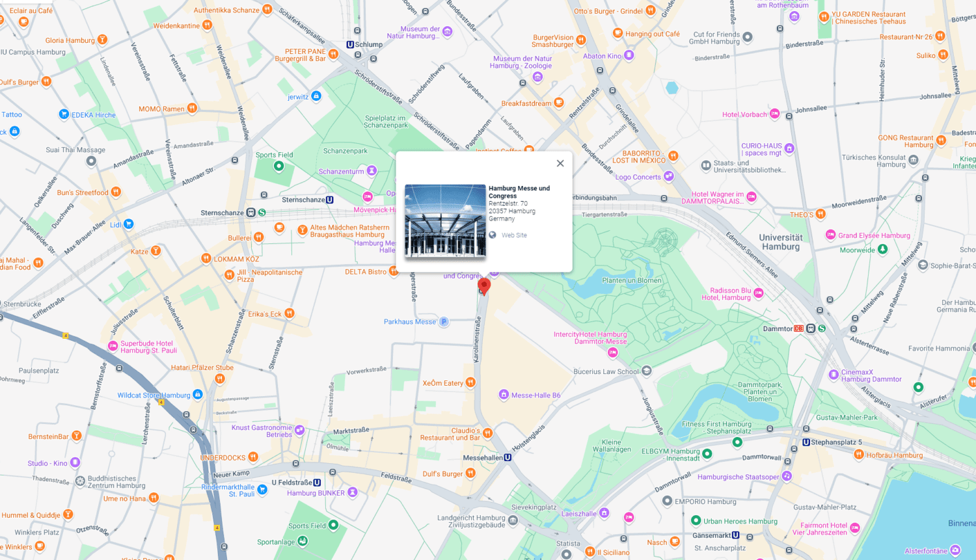Click Claudio's Restaurant und Bar icon

click(x=487, y=433)
